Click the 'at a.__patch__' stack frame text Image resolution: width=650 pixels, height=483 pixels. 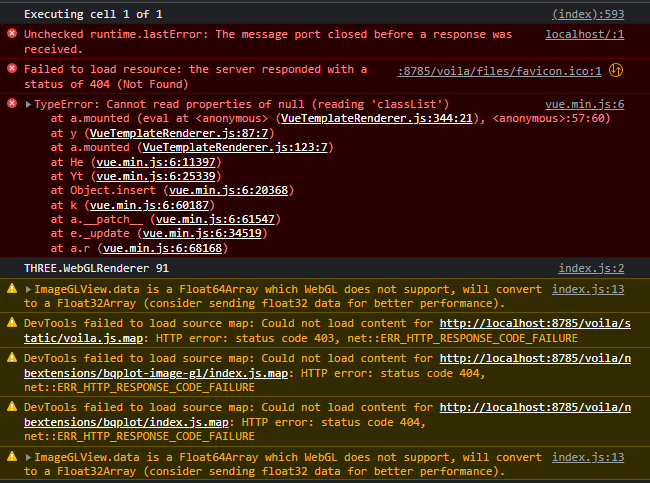[x=97, y=219]
